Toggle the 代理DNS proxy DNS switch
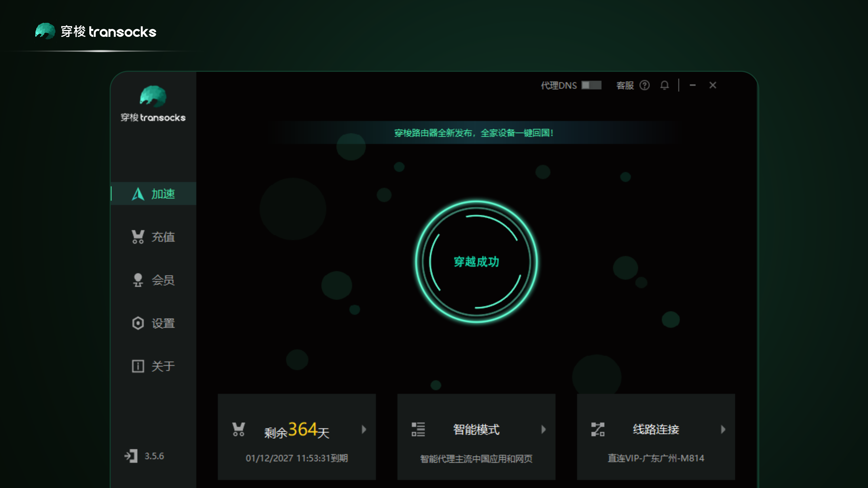 coord(592,85)
